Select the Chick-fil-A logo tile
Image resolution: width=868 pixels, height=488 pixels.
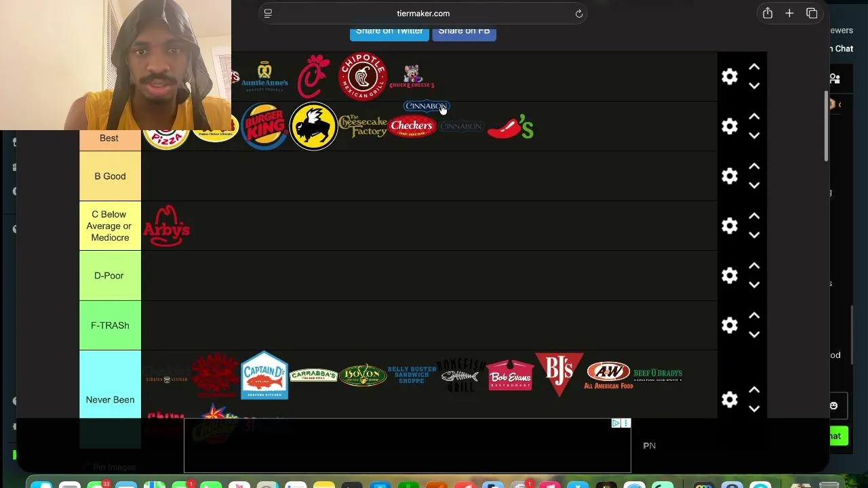[x=313, y=77]
